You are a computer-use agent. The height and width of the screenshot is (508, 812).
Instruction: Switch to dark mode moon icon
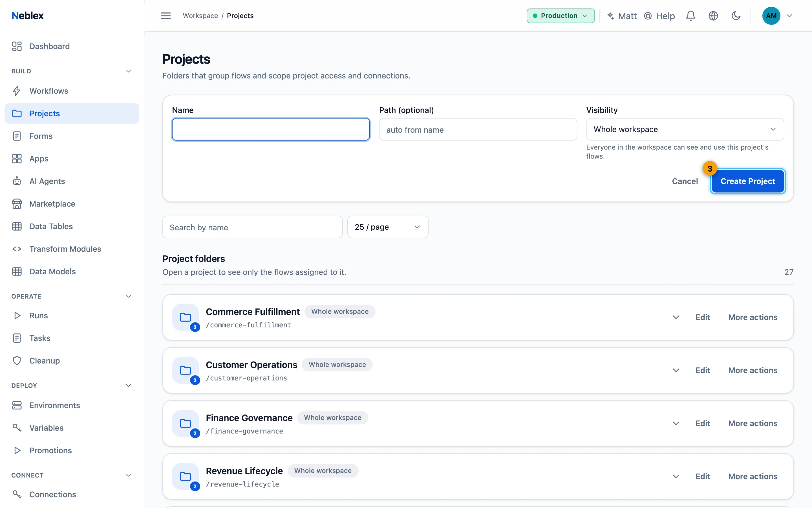tap(736, 16)
